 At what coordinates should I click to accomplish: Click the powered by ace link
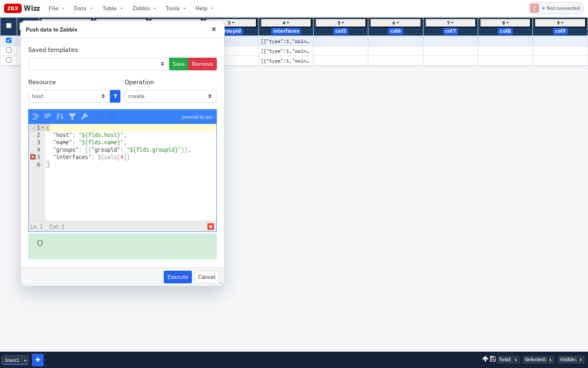pos(197,117)
